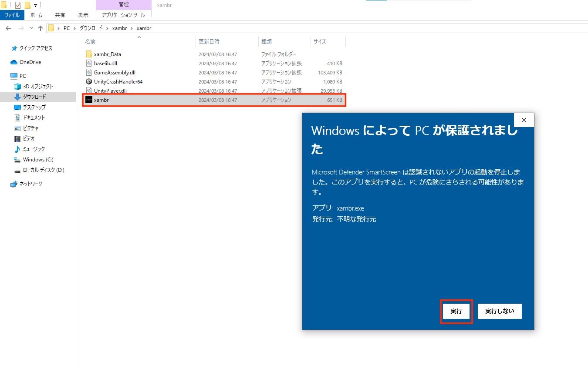This screenshot has height=372, width=588.
Task: Open the ファイル menu tab
Action: tap(12, 15)
